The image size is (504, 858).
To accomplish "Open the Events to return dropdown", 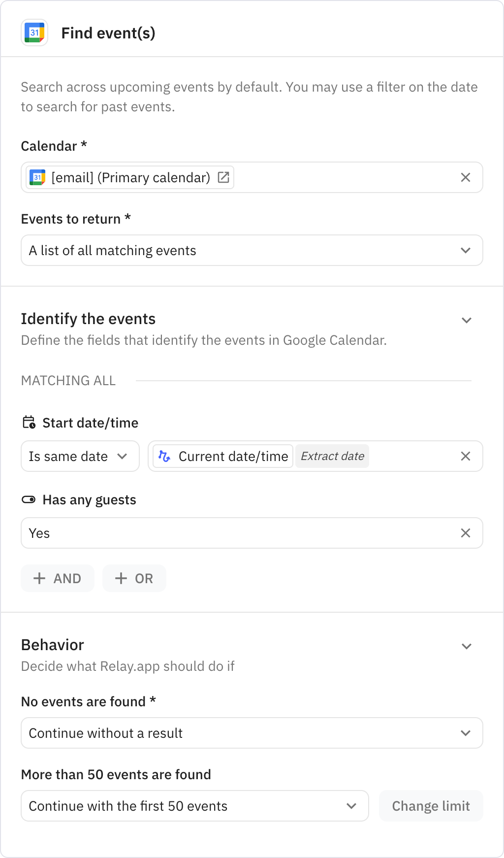I will tap(252, 250).
